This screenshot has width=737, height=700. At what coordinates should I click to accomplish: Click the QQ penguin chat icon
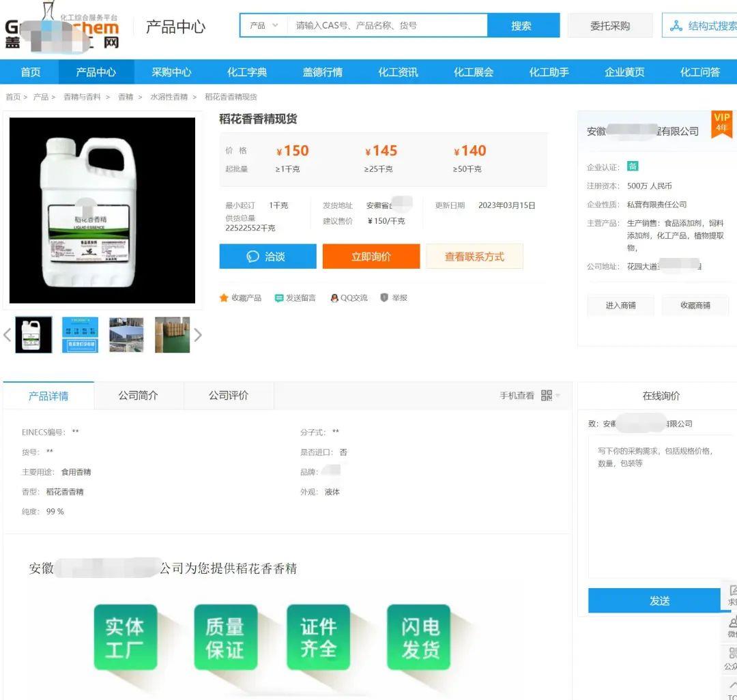[334, 298]
